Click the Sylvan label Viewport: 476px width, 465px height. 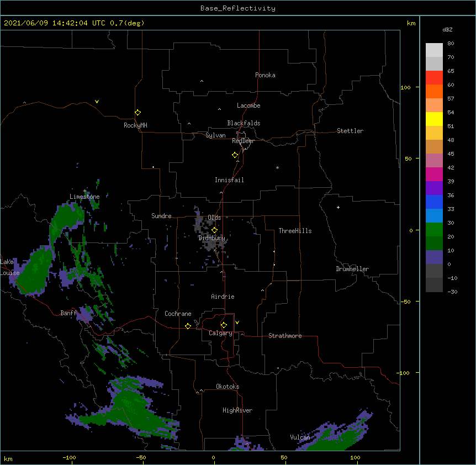215,135
